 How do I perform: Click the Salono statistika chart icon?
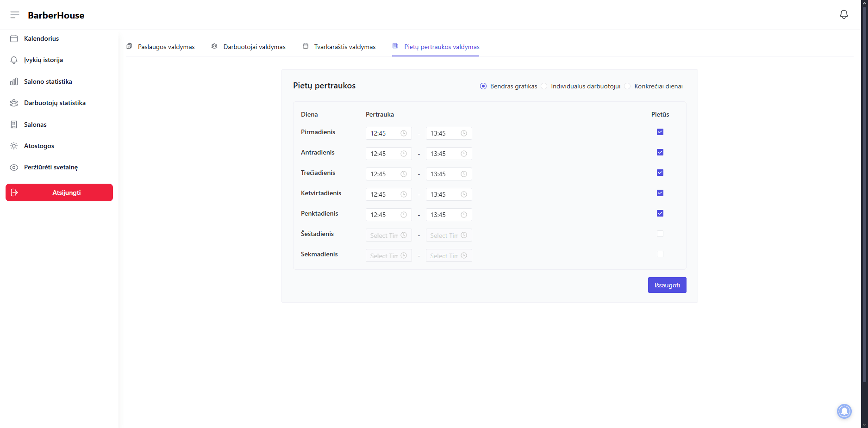click(14, 81)
